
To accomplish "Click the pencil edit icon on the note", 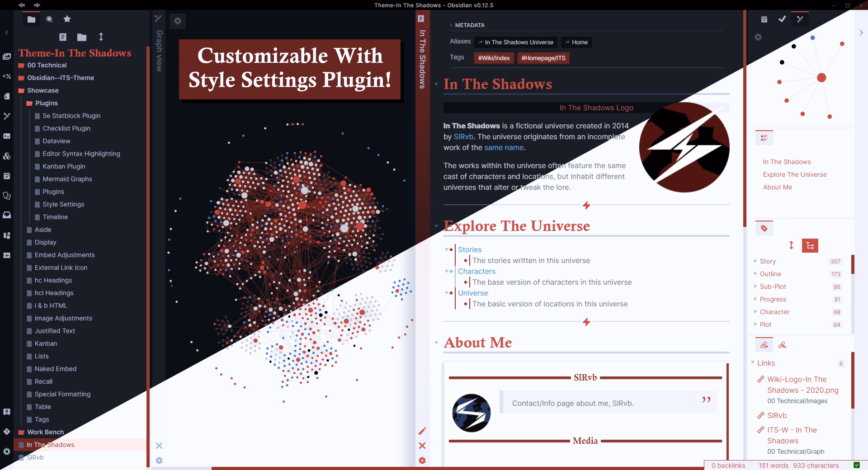I will (422, 431).
